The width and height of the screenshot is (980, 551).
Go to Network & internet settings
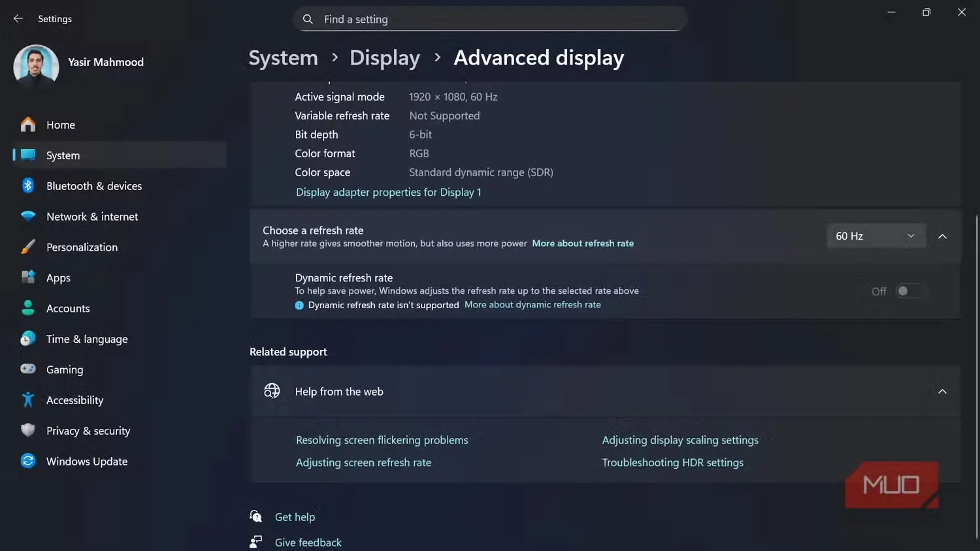click(120, 217)
